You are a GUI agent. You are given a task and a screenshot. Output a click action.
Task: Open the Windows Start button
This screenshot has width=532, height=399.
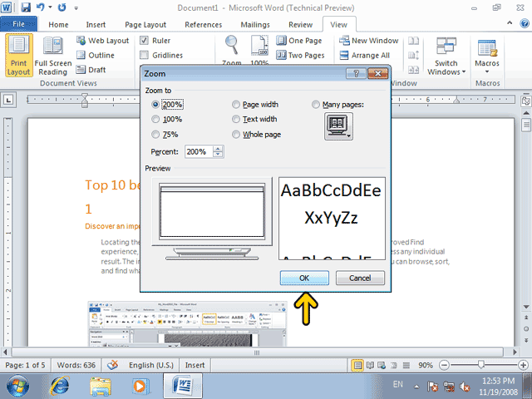click(17, 386)
